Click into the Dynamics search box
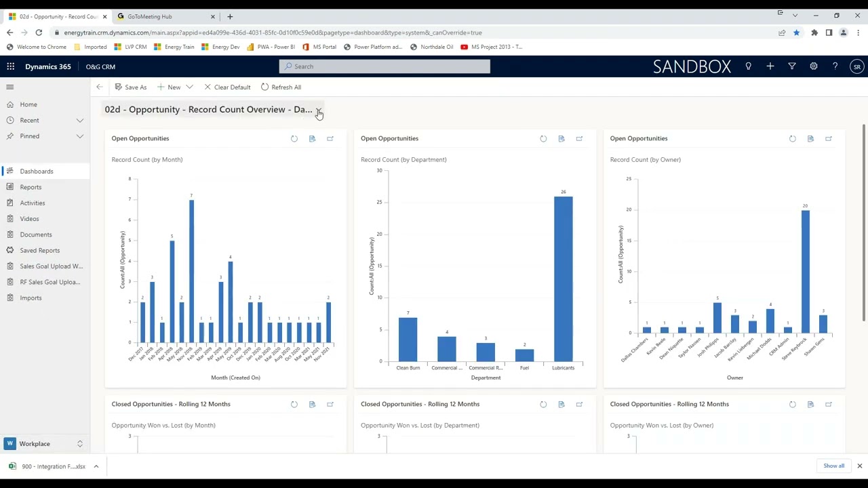 [x=384, y=66]
